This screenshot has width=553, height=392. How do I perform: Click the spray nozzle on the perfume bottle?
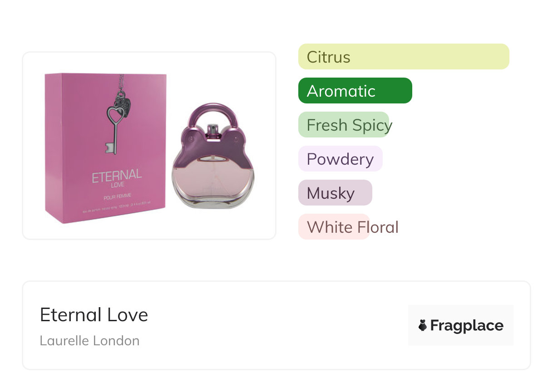[x=212, y=132]
